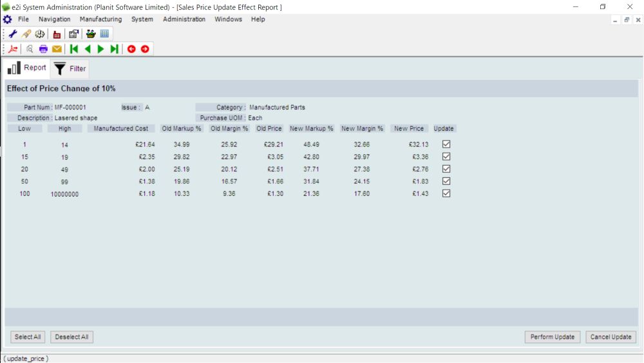Click the blue wrench tool icon
Screen dimensions: 644x363
pos(13,34)
